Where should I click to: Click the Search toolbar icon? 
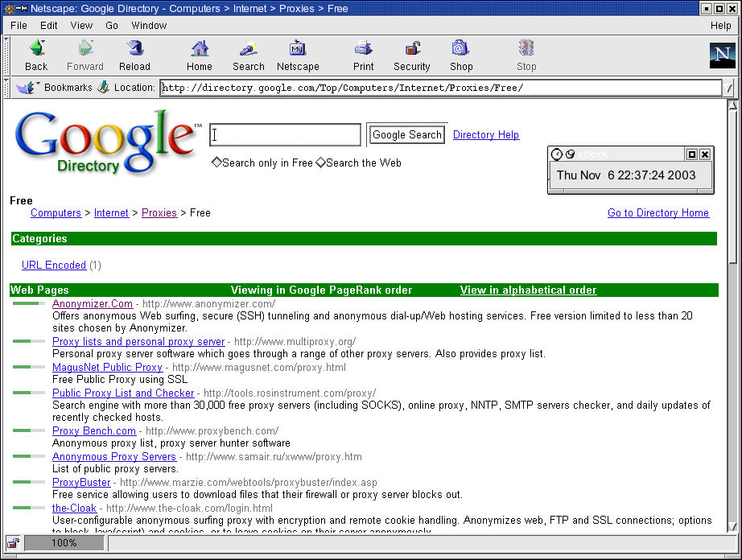pos(249,49)
